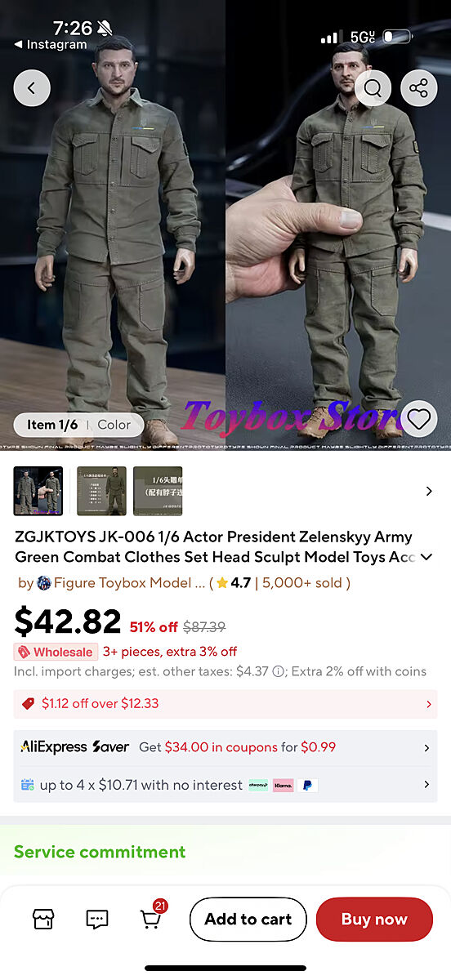Open the chat message icon

pyautogui.click(x=97, y=919)
